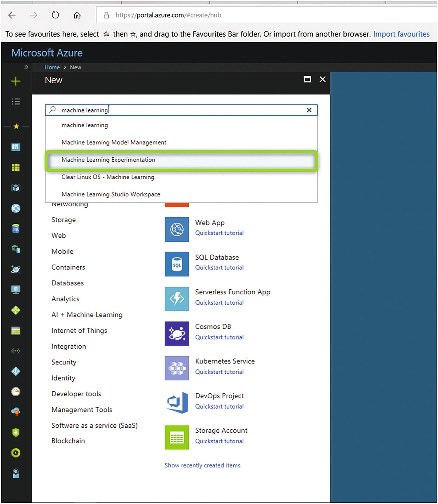
Task: Select Machine Learning Model Management suggestion
Action: tap(181, 143)
